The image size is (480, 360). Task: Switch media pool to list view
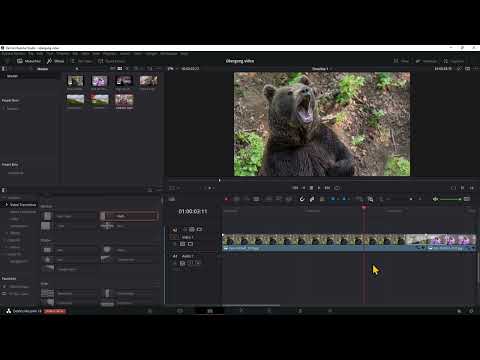pyautogui.click(x=127, y=68)
